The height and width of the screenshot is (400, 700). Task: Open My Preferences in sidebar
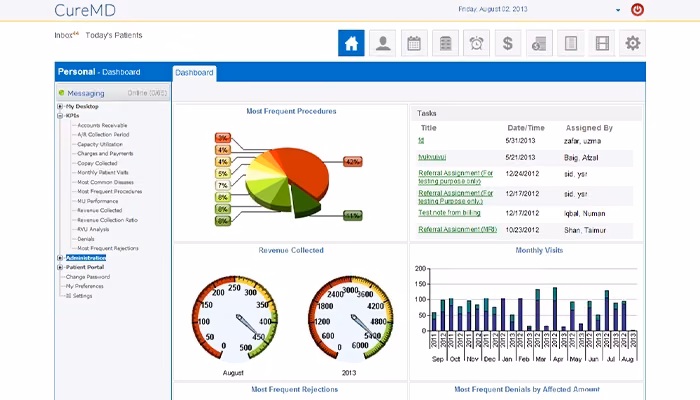[85, 286]
